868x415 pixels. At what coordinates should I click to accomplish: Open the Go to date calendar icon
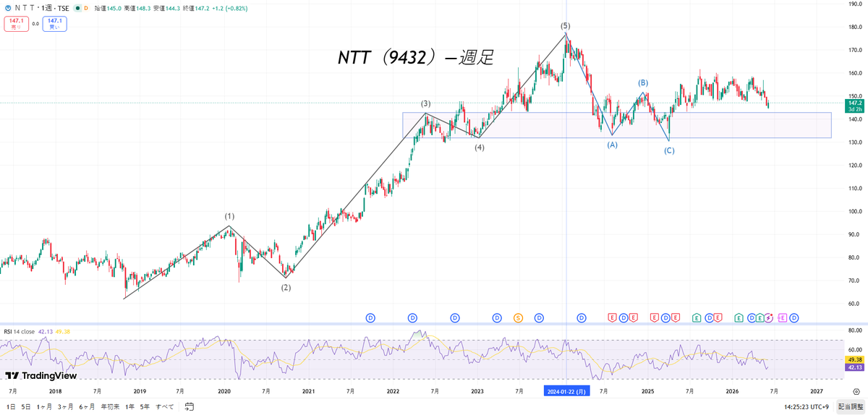click(190, 406)
